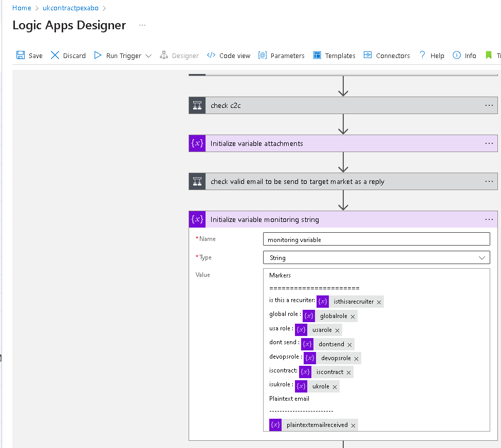Open the Run Trigger dropdown arrow
The height and width of the screenshot is (448, 501).
pos(149,55)
